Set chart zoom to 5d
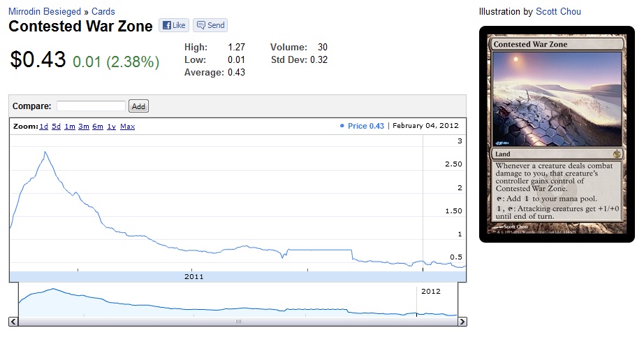644x342 pixels. click(57, 127)
